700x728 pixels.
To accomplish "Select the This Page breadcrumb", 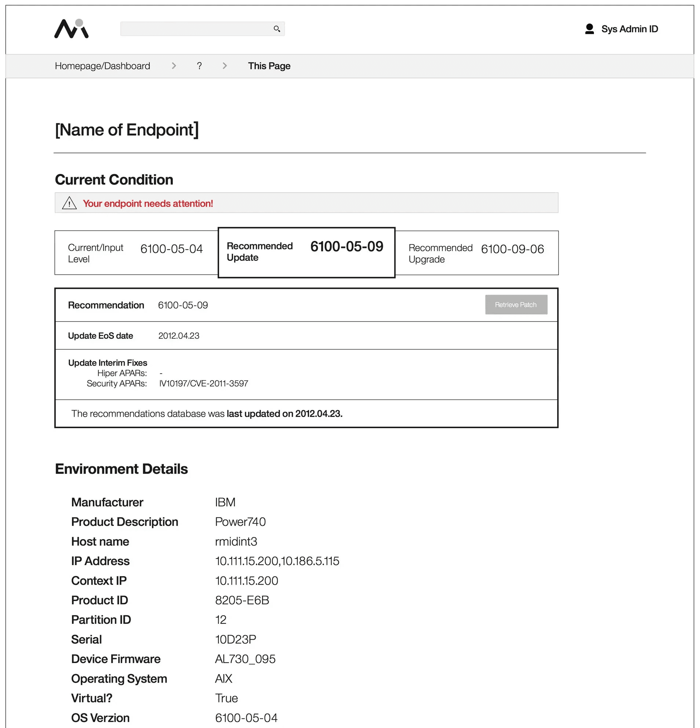I will pos(269,66).
